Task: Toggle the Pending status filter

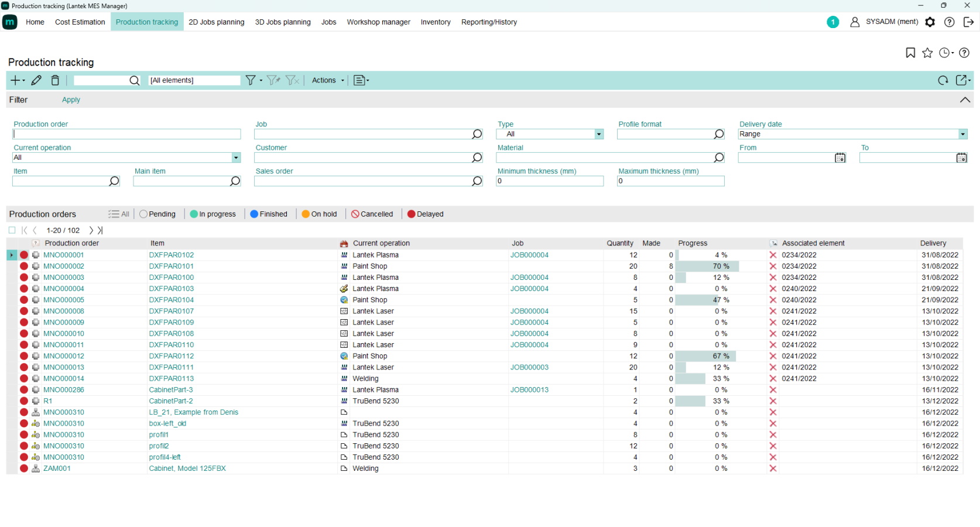Action: 157,214
